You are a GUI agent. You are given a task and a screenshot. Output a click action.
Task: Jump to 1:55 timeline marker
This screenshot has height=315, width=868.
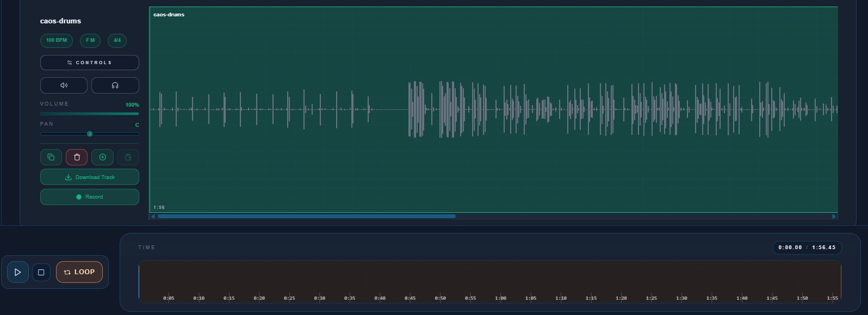click(832, 298)
